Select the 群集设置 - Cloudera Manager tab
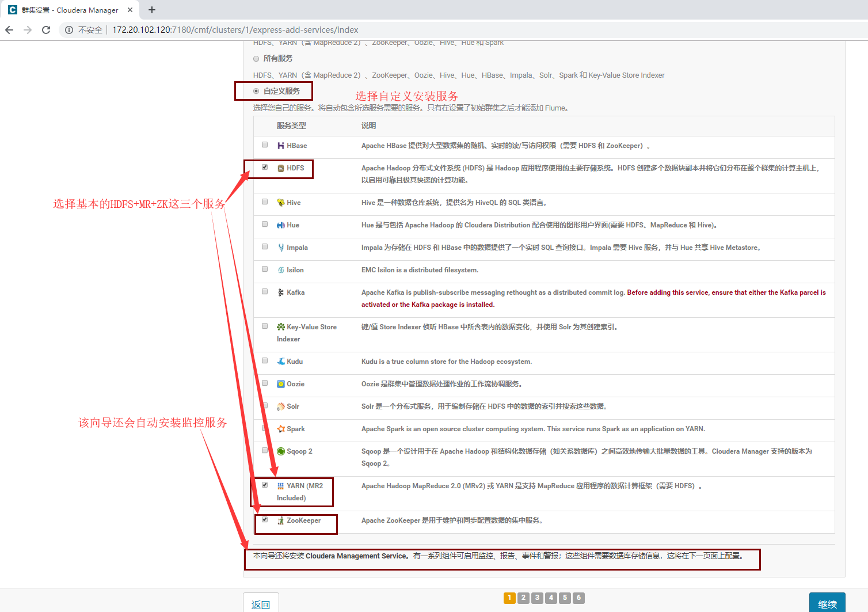This screenshot has height=612, width=868. tap(70, 10)
